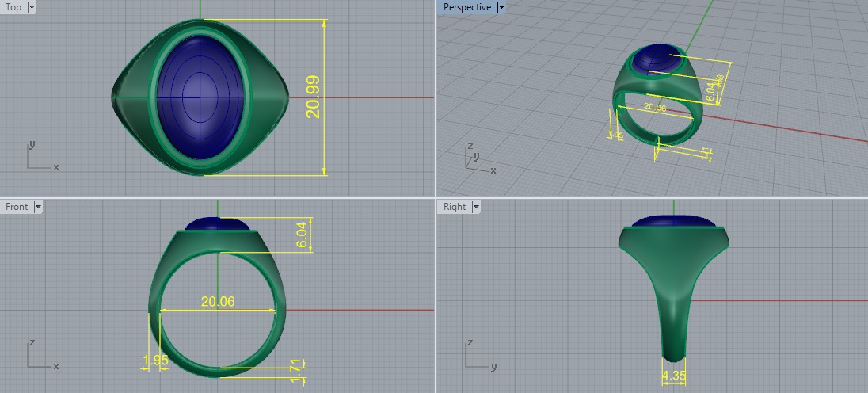Select the 20.99 dimension in Top view
Viewport: 868px width, 393px height.
[x=314, y=97]
